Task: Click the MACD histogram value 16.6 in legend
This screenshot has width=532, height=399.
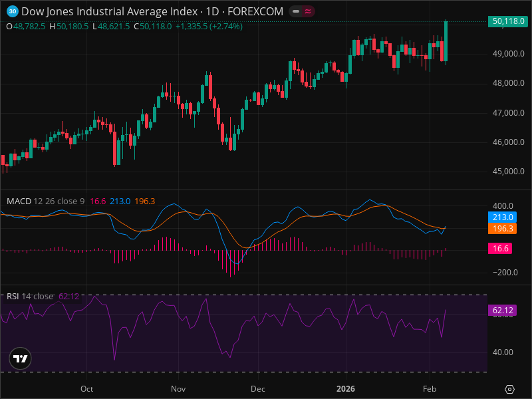Action: click(x=98, y=201)
